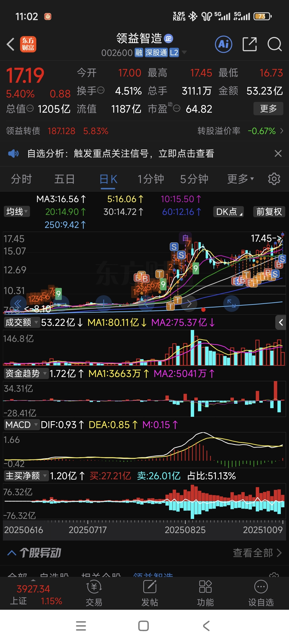289x644 pixels.
Task: Tap the 企 enterprise badge beside stock name
Action: pyautogui.click(x=168, y=38)
